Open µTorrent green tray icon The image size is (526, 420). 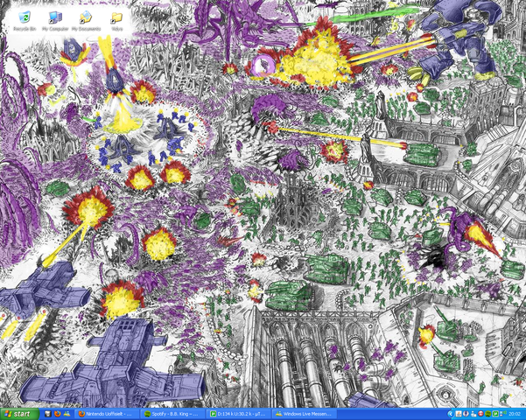coord(495,414)
